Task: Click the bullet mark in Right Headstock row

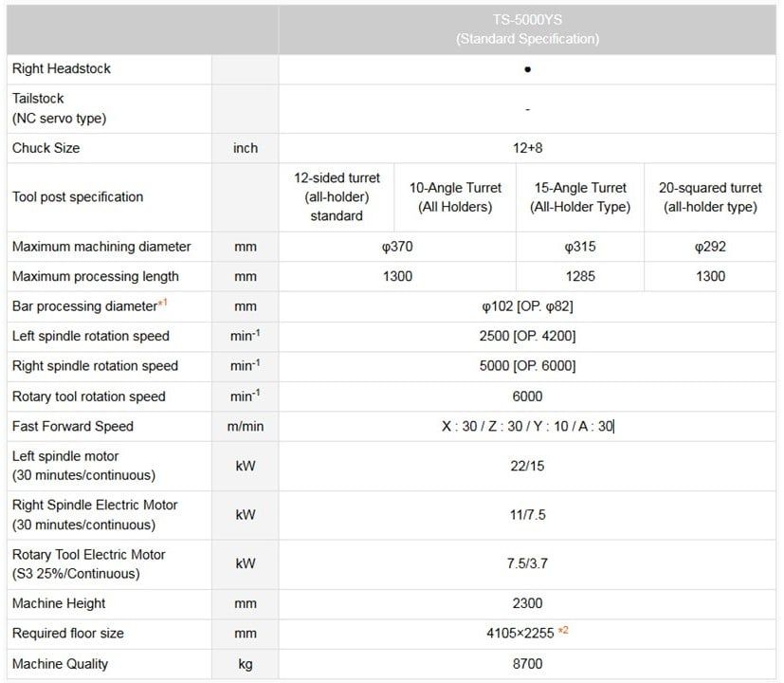Action: 527,69
